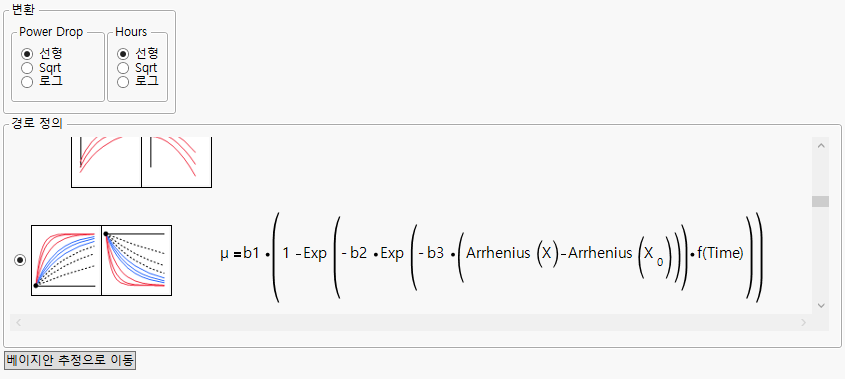
Task: Click the vertical scrollbar up arrow
Action: point(821,146)
